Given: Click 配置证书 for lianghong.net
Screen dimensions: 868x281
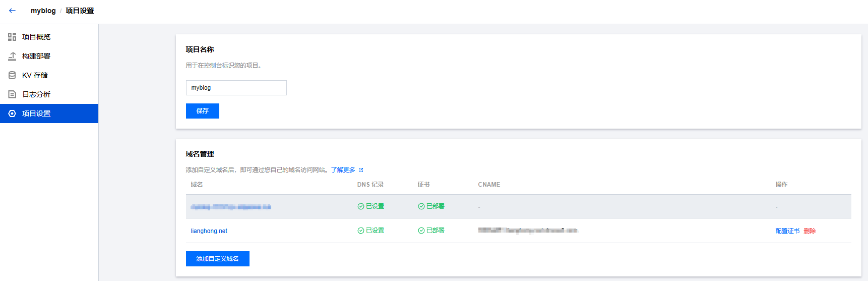Looking at the screenshot, I should (787, 231).
